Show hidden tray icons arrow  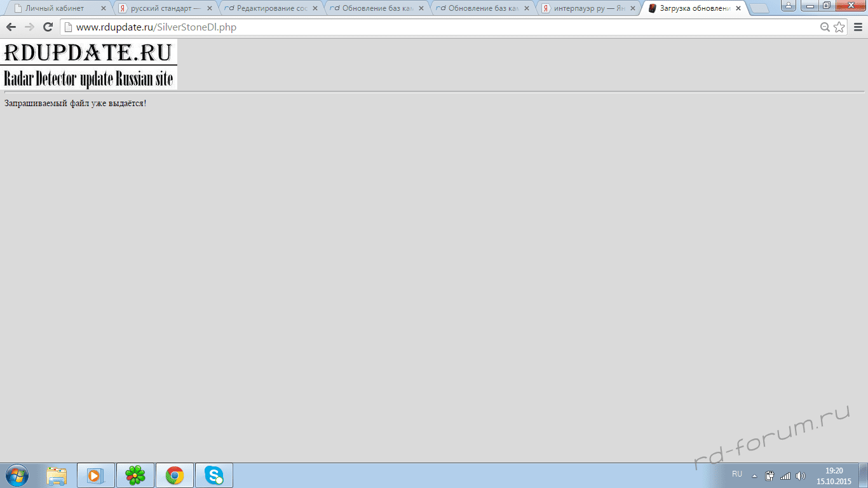[x=754, y=476]
